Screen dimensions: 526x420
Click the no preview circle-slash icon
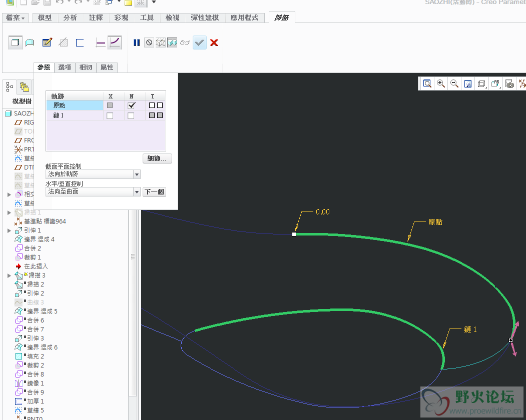(x=149, y=42)
